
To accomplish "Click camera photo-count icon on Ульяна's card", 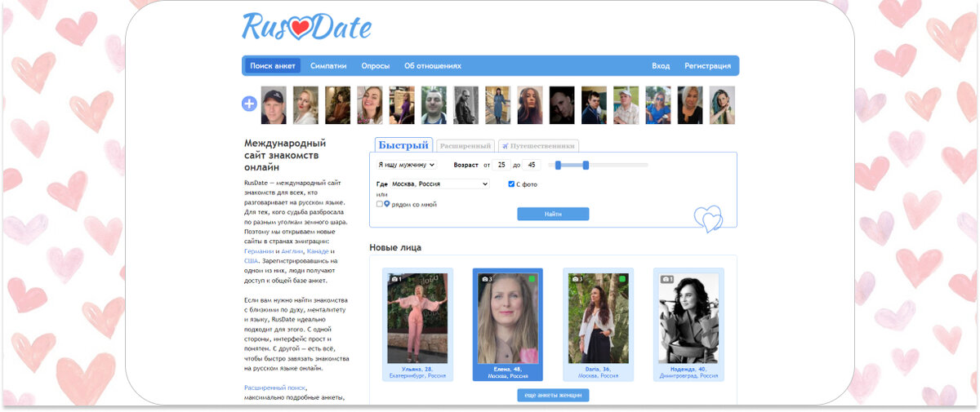I will (x=396, y=279).
